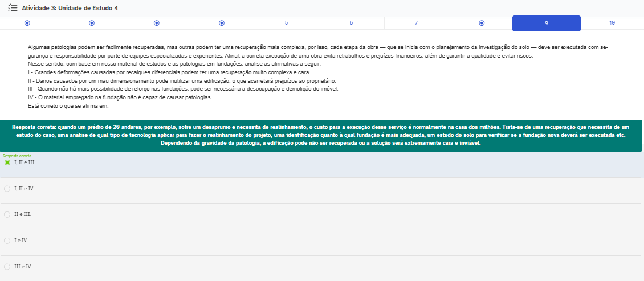The image size is (644, 281).
Task: Switch to question 6 tab
Action: [x=351, y=23]
